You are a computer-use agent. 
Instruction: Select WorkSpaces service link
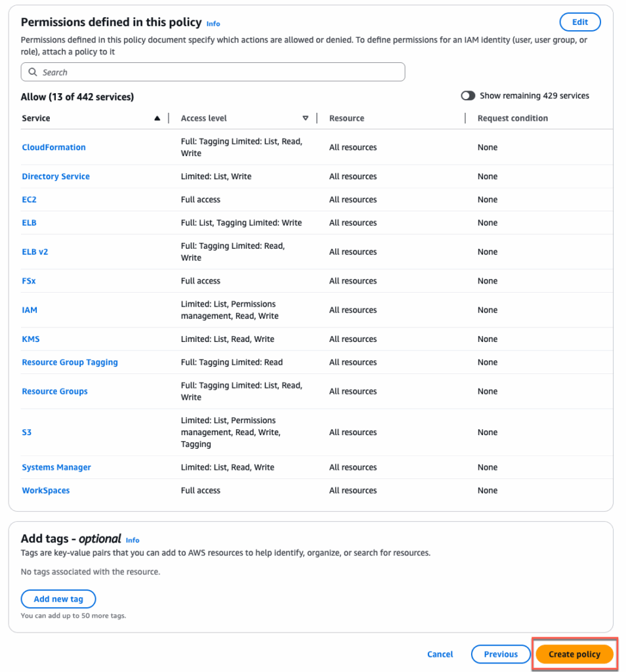point(46,490)
